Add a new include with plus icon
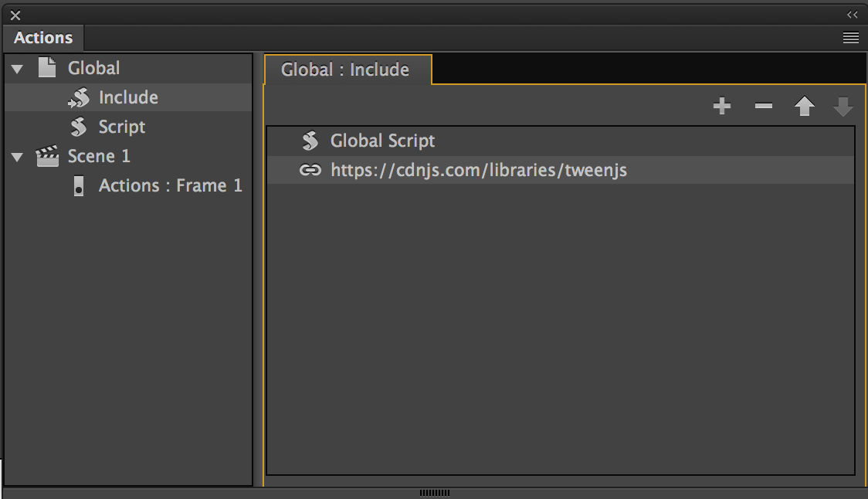 click(722, 106)
